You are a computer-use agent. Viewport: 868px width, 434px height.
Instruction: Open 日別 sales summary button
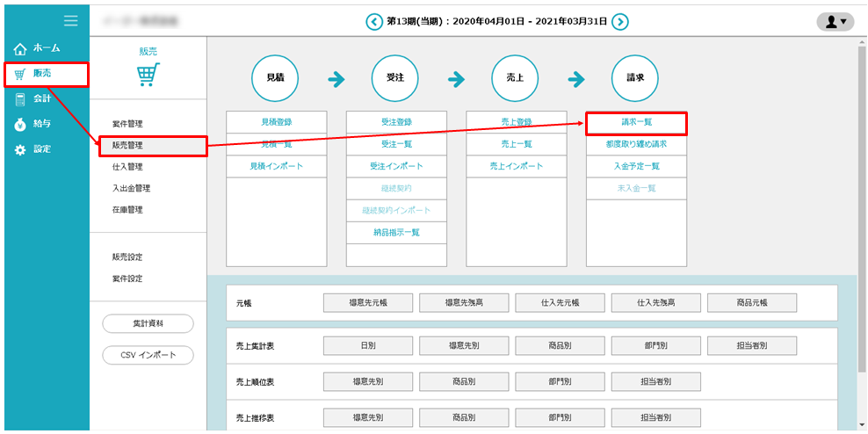point(368,346)
